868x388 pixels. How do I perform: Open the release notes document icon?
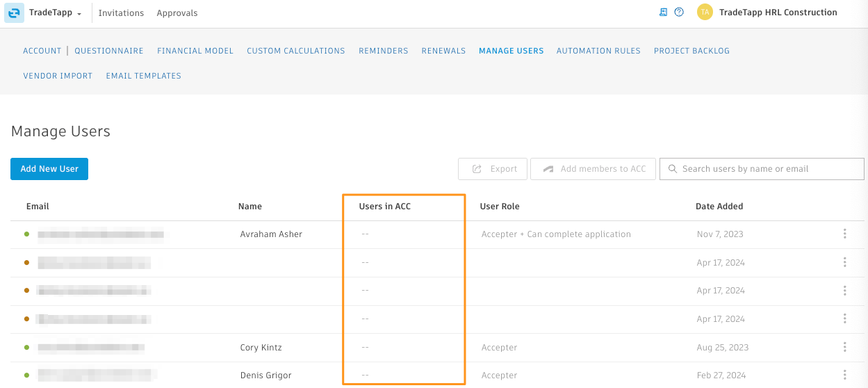click(x=663, y=13)
